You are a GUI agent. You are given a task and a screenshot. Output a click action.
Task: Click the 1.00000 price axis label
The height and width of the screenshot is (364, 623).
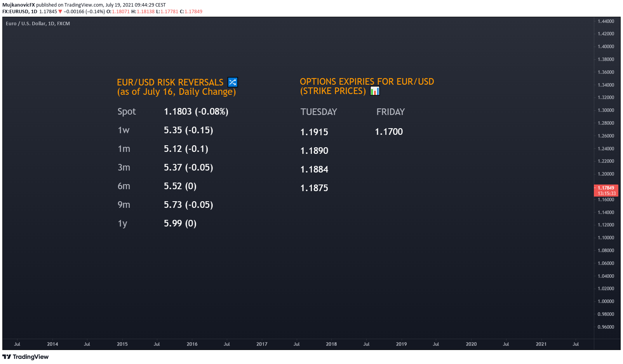[606, 301]
